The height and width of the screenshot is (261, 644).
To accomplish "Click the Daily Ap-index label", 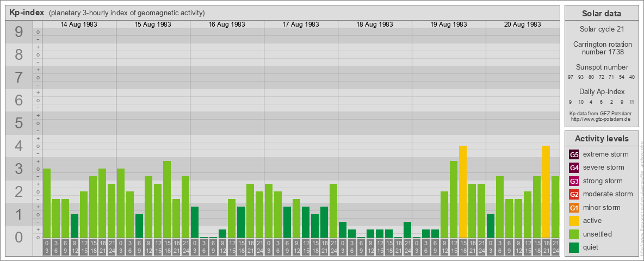I will (x=602, y=91).
